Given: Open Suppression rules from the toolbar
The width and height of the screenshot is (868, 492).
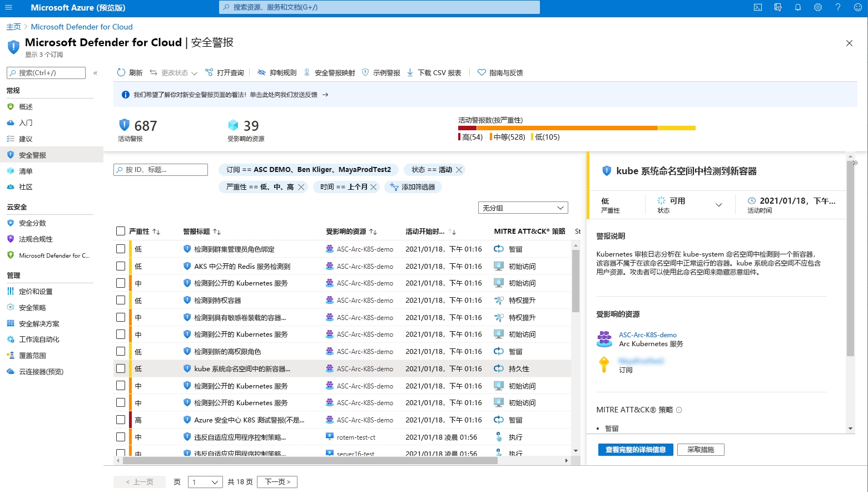Looking at the screenshot, I should pos(277,72).
